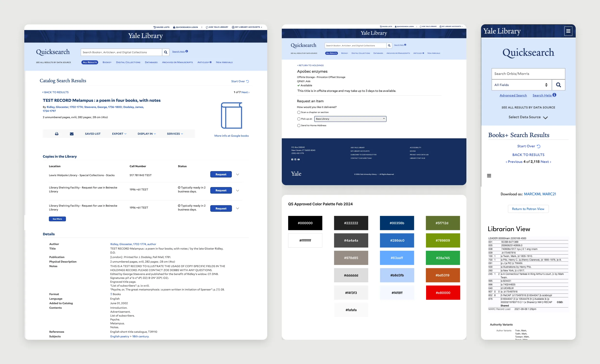Open the All Fields dropdown on mobile
Viewport: 600px width, 364px height.
click(522, 85)
